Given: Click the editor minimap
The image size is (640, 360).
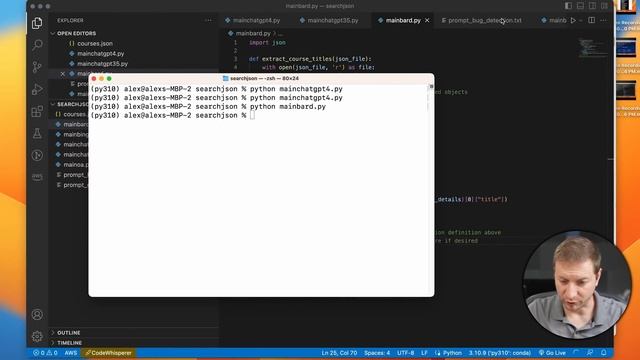Looking at the screenshot, I should tap(593, 48).
